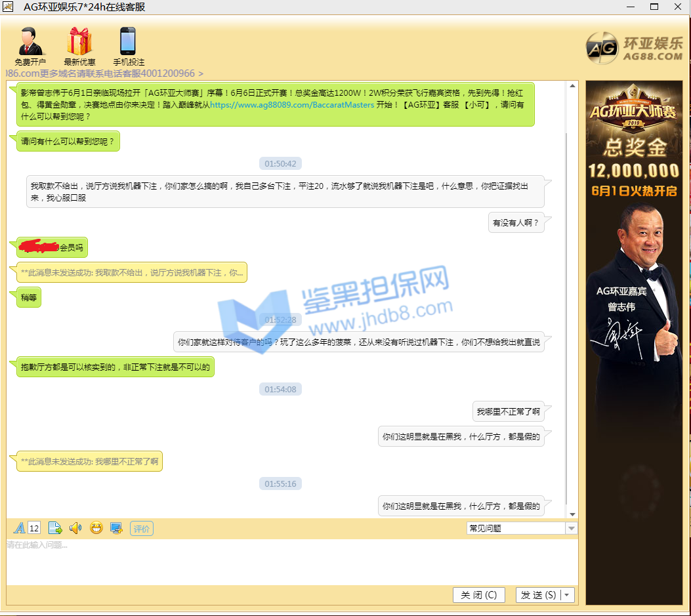Click the 评价 rating button
This screenshot has width=691, height=616.
(x=142, y=529)
